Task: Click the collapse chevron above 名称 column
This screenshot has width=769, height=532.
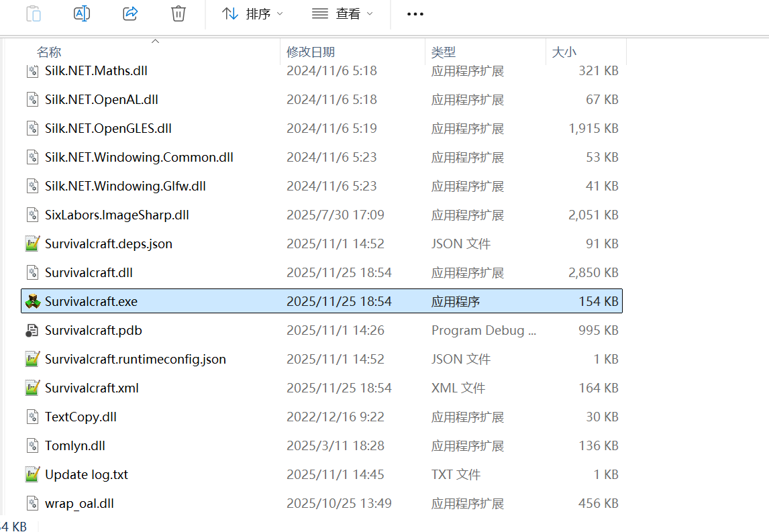Action: 156,42
